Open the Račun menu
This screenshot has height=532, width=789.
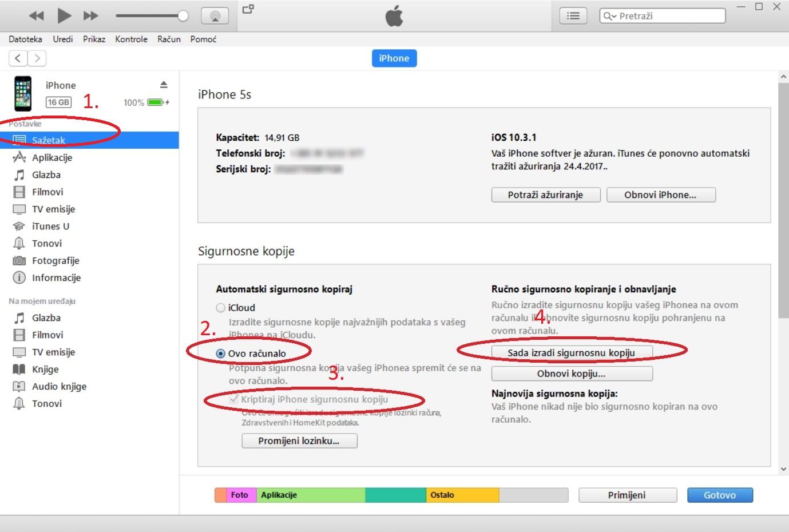point(169,39)
